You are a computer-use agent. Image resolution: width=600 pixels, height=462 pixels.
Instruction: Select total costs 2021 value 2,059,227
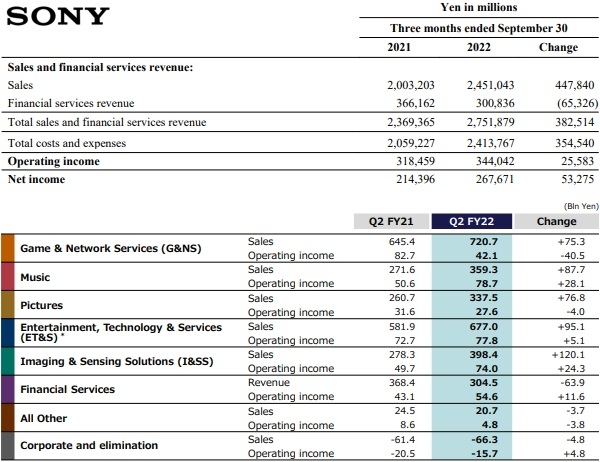[411, 143]
